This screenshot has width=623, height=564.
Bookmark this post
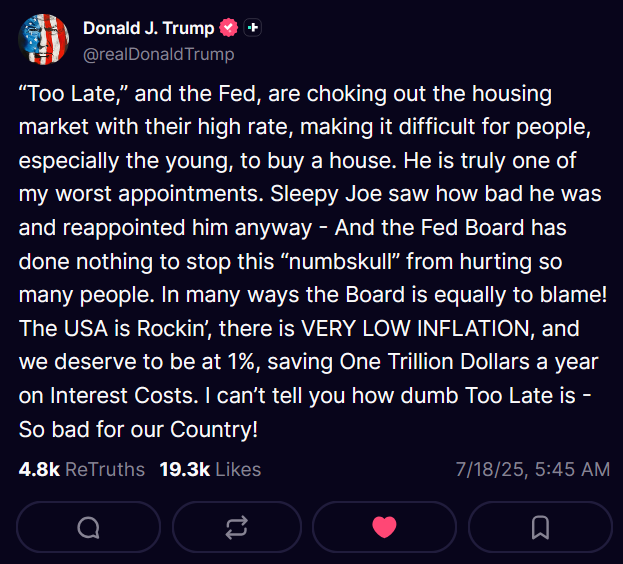pyautogui.click(x=539, y=527)
